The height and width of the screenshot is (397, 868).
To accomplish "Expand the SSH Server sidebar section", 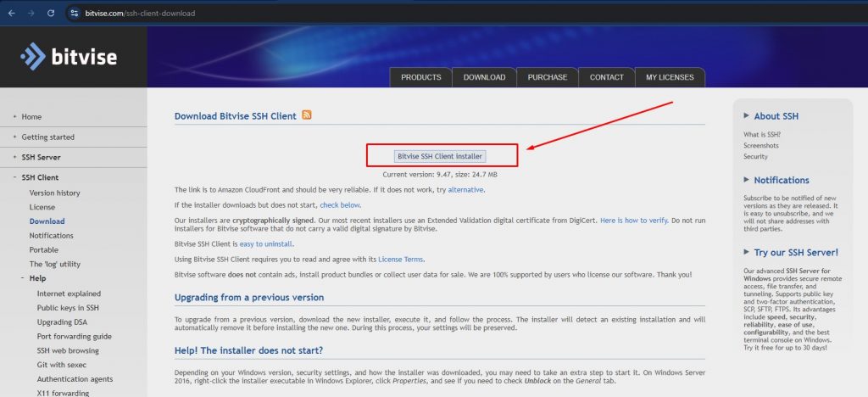I will (x=14, y=157).
